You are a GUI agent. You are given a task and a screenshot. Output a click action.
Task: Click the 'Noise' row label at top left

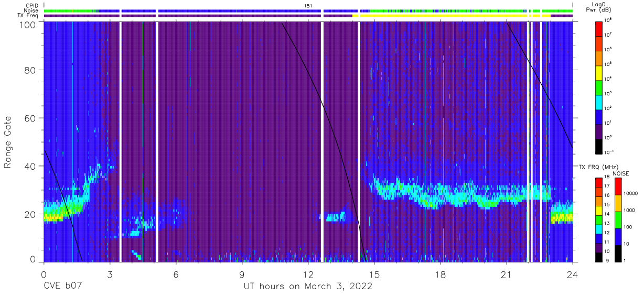(31, 10)
